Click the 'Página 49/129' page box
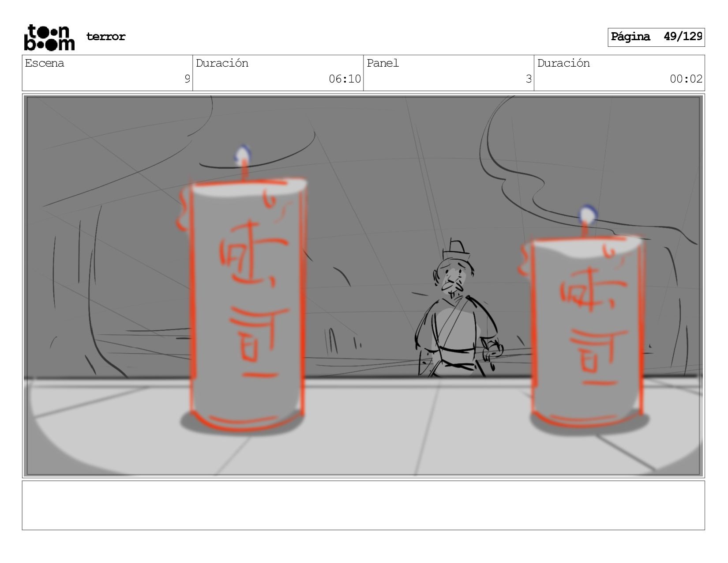 click(656, 37)
